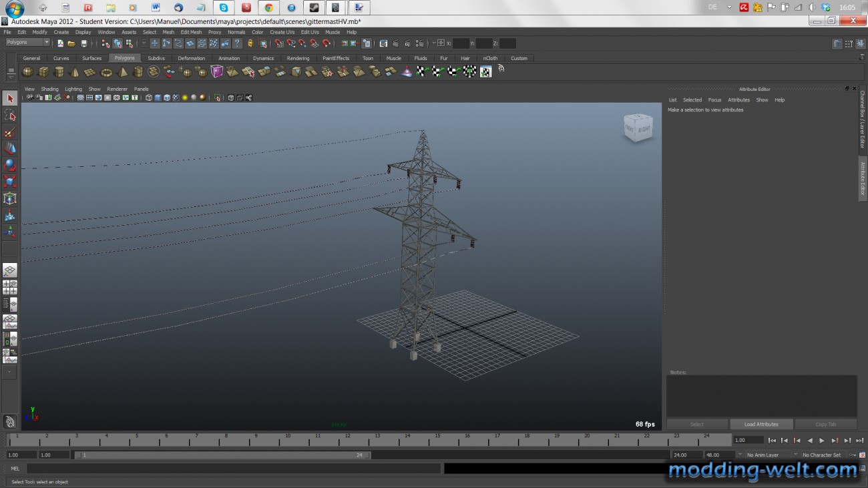Viewport: 868px width, 488px height.
Task: Choose the Rotate tool sphere icon
Action: [x=10, y=165]
